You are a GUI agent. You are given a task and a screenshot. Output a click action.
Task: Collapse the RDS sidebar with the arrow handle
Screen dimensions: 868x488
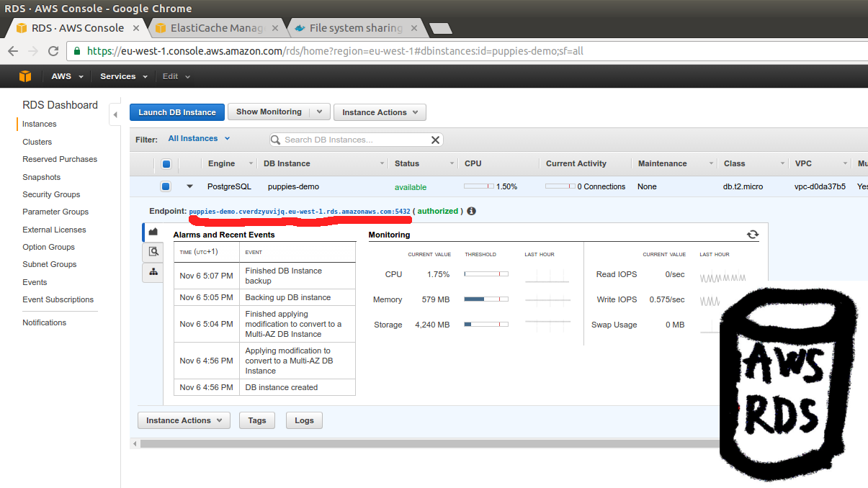[x=115, y=114]
